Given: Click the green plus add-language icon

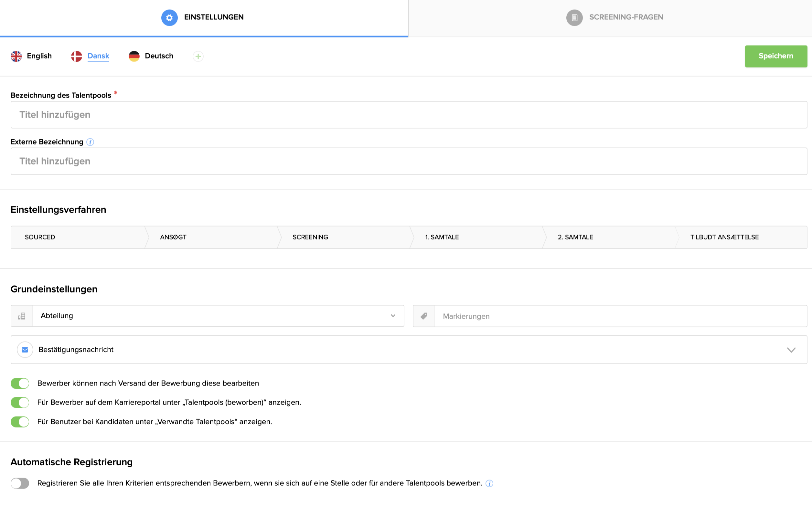Looking at the screenshot, I should coord(198,57).
